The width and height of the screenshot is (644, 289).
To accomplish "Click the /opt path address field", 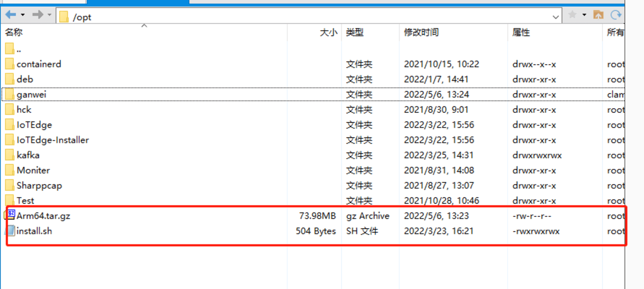I will point(309,16).
